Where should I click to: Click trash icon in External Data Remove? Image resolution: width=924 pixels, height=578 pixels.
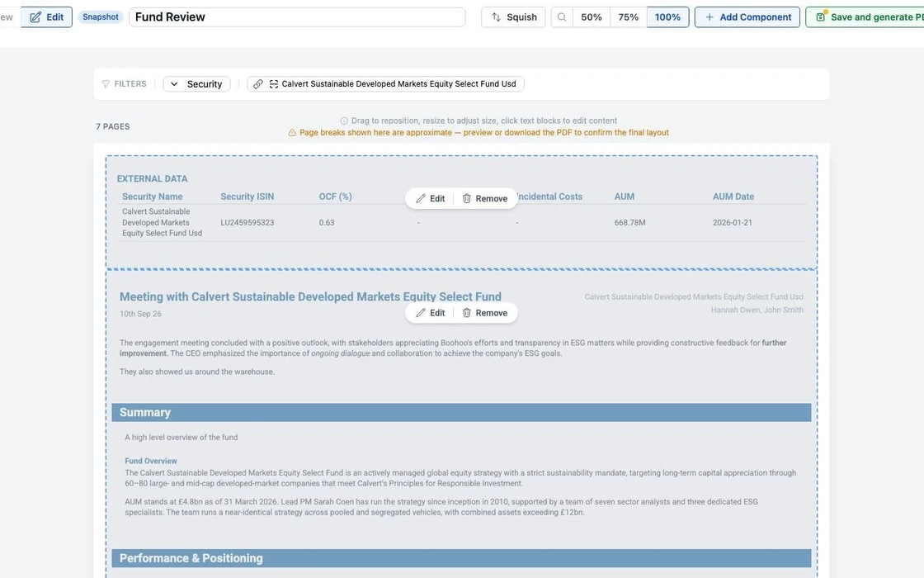point(466,198)
